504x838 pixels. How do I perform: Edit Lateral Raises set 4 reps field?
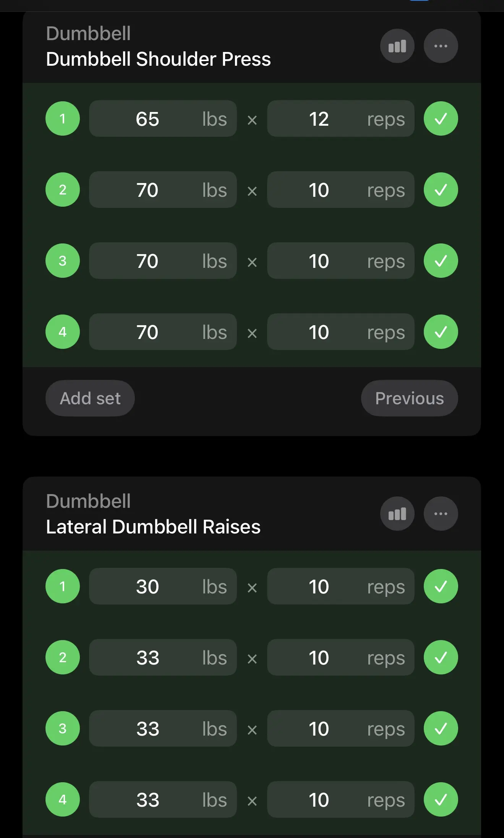[340, 800]
